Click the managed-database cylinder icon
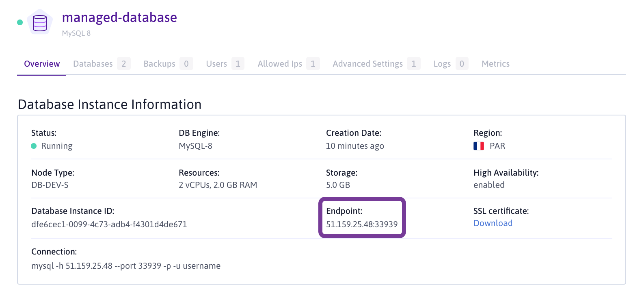644x296 pixels. pos(40,23)
